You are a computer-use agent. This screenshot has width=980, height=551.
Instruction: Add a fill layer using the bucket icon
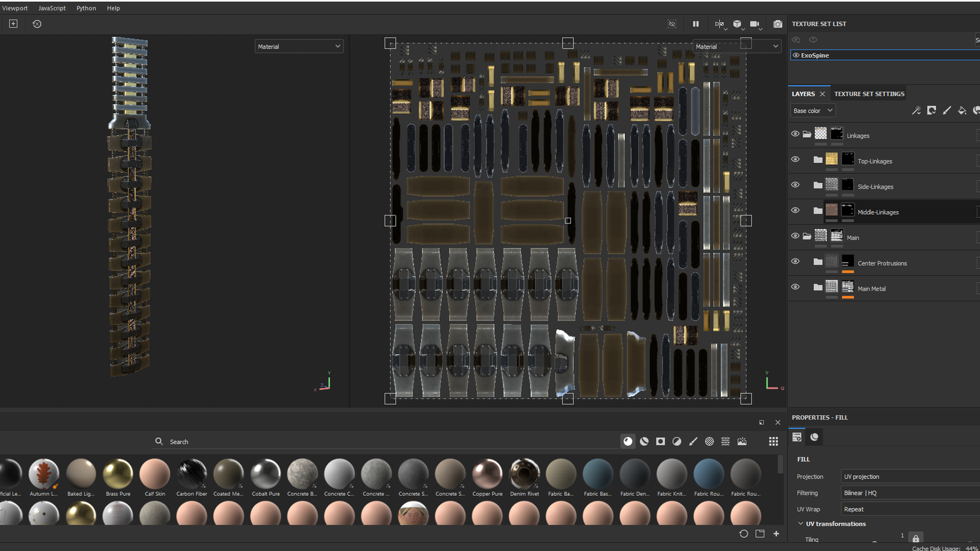pos(962,110)
